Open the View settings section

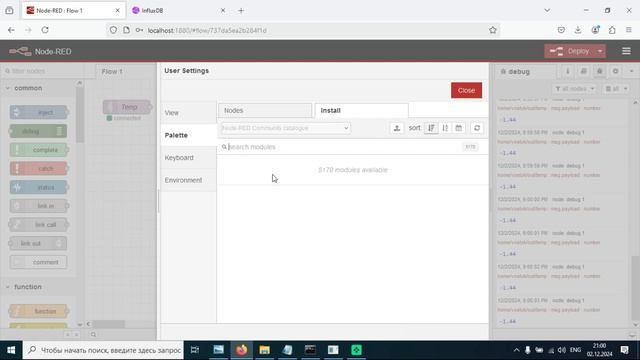[x=188, y=113]
